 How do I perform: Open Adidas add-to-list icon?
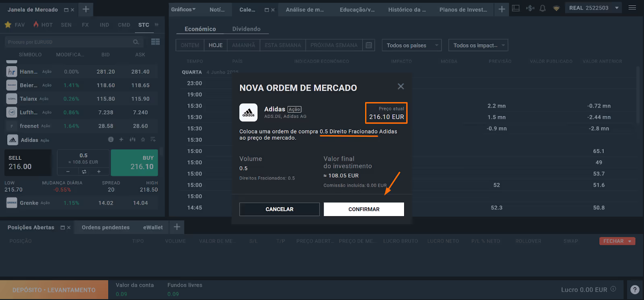click(153, 139)
